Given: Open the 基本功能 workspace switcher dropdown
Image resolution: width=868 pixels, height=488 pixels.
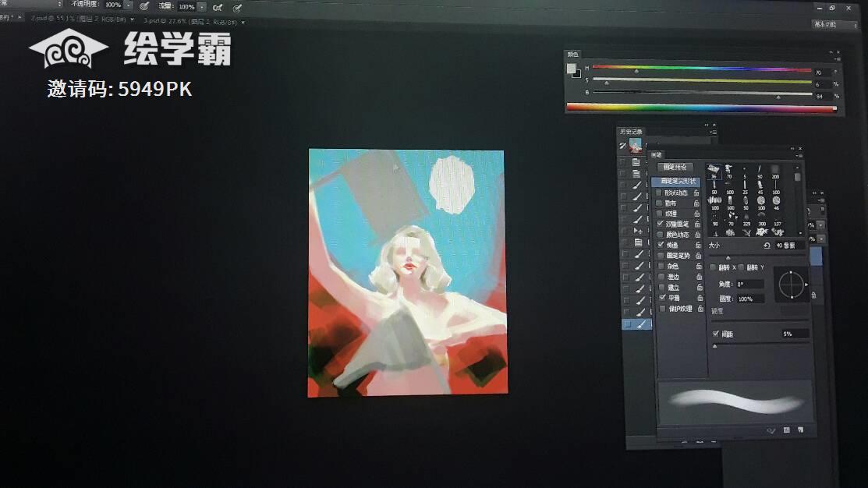Looking at the screenshot, I should coord(834,24).
